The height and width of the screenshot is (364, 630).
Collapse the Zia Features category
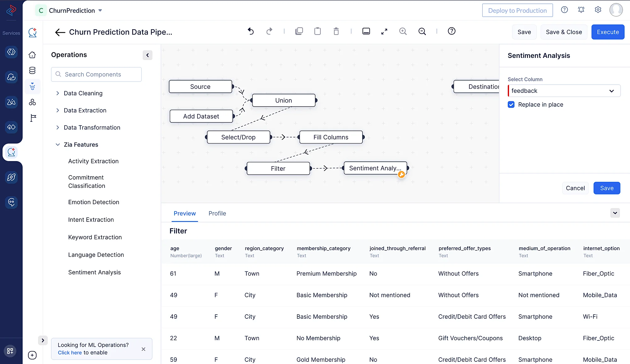pos(58,144)
